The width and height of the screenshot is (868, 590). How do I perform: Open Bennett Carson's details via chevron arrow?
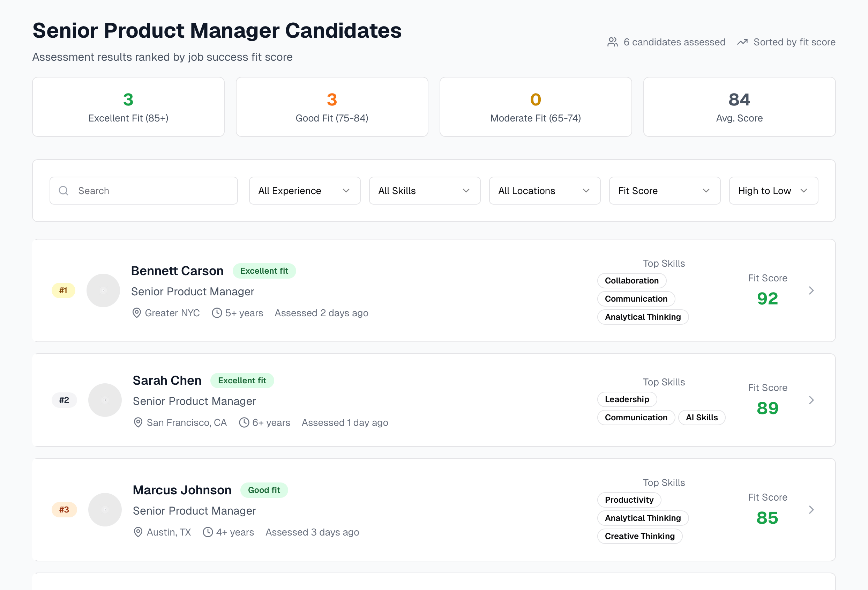pyautogui.click(x=811, y=290)
